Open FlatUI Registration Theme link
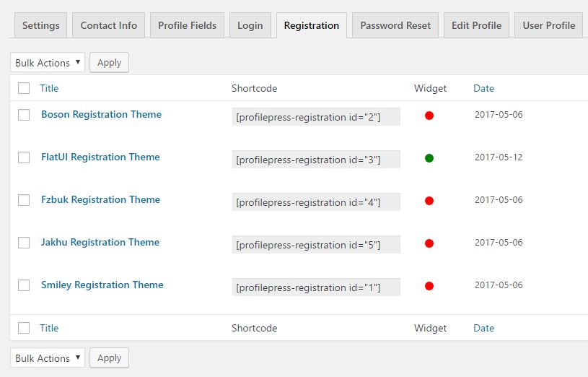This screenshot has height=377, width=588. tap(100, 157)
